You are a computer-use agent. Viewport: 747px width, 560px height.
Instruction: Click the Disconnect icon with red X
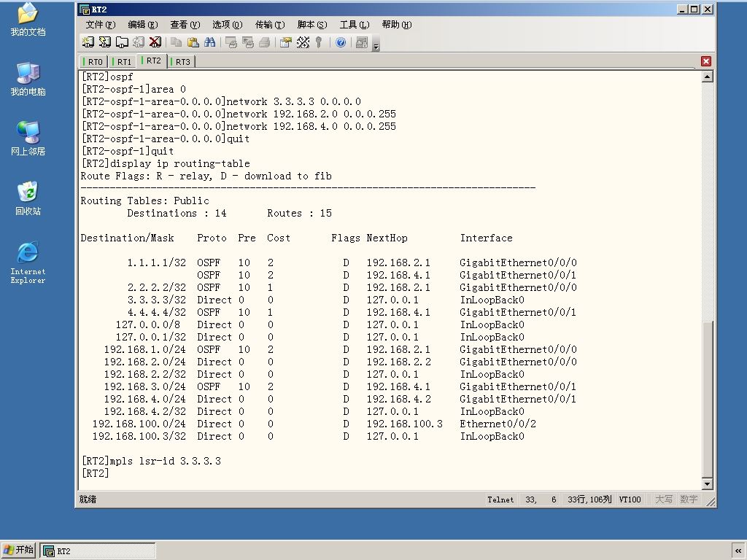(155, 42)
